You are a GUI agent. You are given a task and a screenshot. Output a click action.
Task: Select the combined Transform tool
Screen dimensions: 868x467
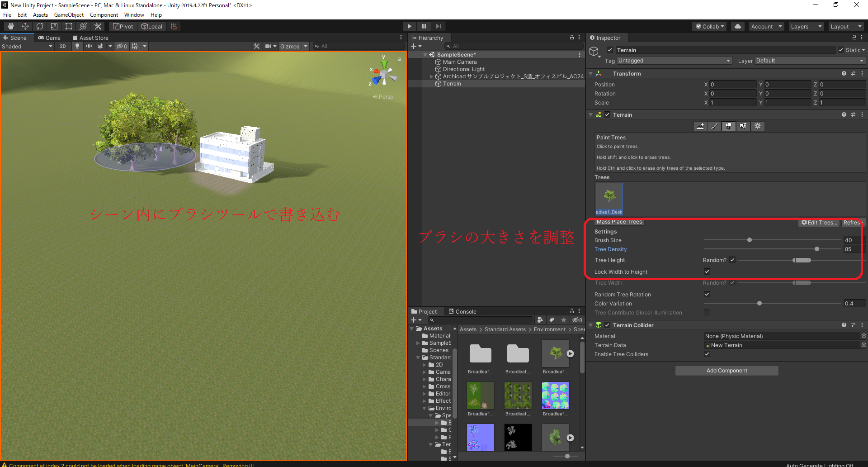click(83, 26)
